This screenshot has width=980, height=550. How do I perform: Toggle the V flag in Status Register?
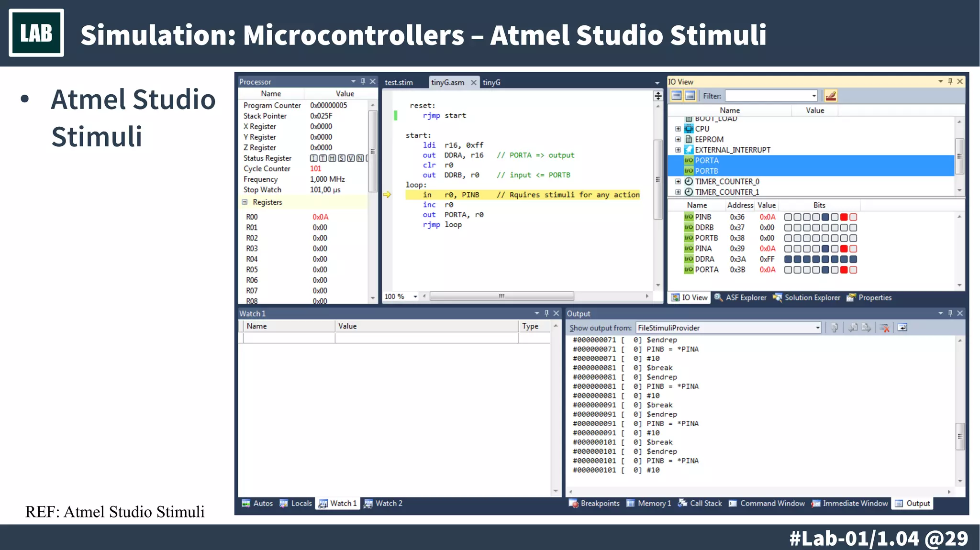(x=351, y=158)
